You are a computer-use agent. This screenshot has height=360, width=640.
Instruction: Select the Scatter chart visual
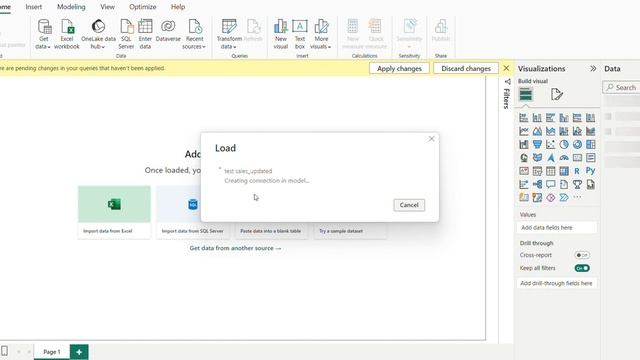[x=550, y=144]
